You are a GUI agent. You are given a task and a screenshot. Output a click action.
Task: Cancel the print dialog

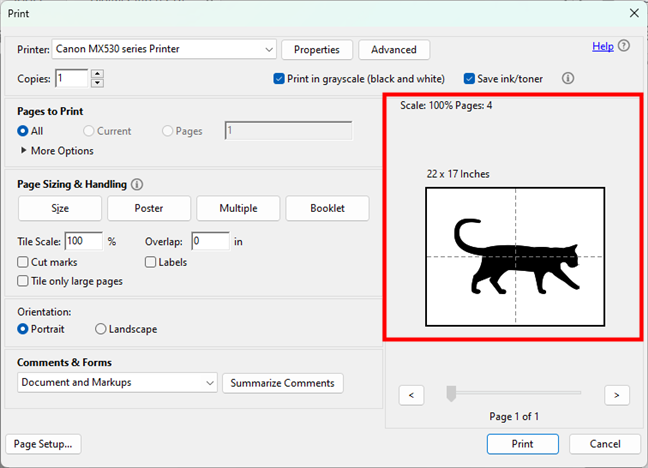pos(605,444)
